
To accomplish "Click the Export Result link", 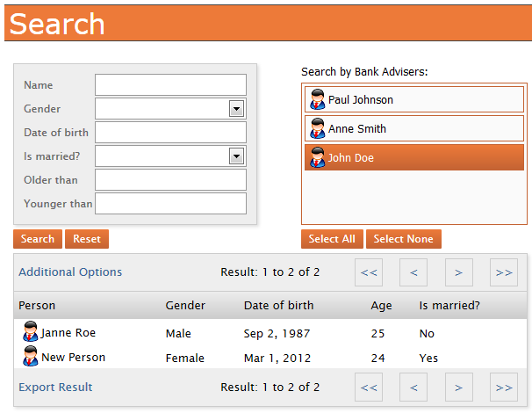I will (55, 388).
